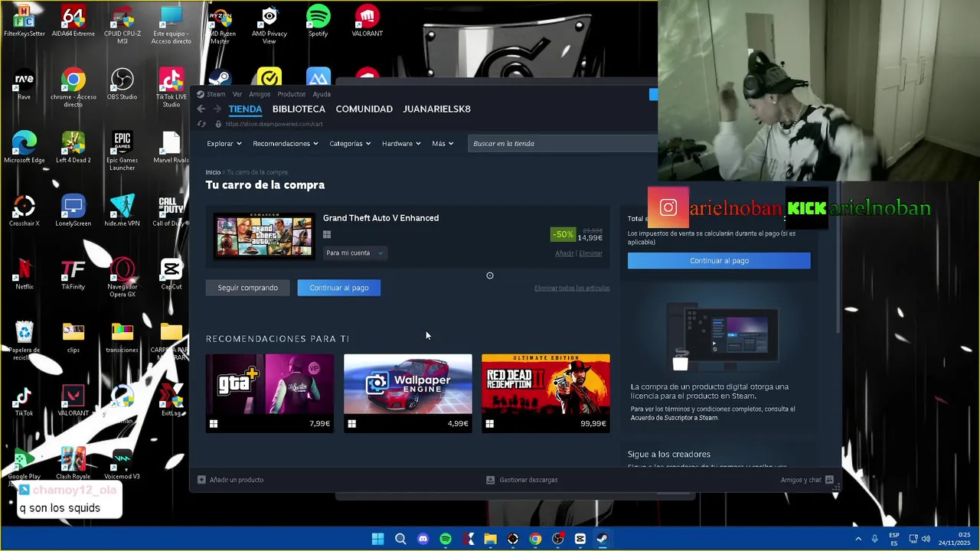Click Continuar al pago in totals panel

(719, 261)
